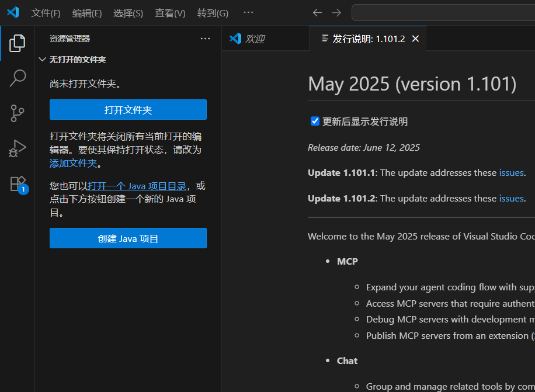Screen dimensions: 535x392
Task: Click the VS Code icon on 欢迎 tab
Action: pos(235,39)
